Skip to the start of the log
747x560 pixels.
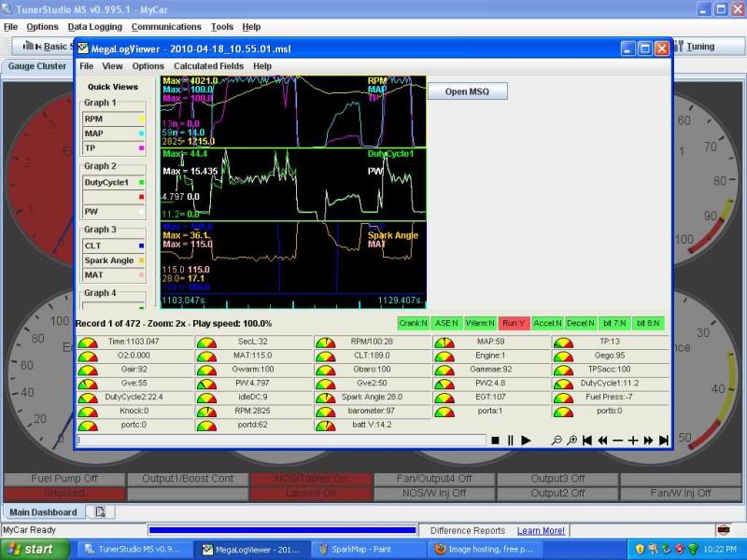[587, 440]
